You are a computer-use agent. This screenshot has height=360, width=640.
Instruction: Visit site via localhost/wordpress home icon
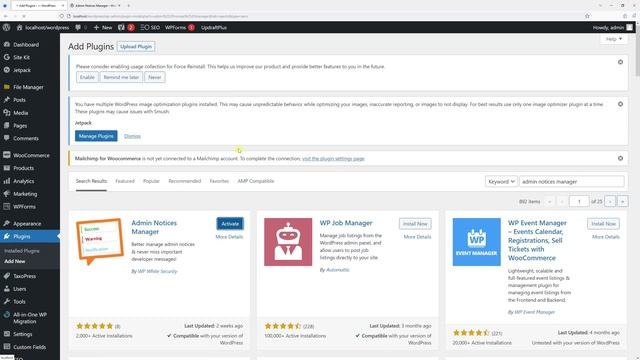pyautogui.click(x=42, y=27)
